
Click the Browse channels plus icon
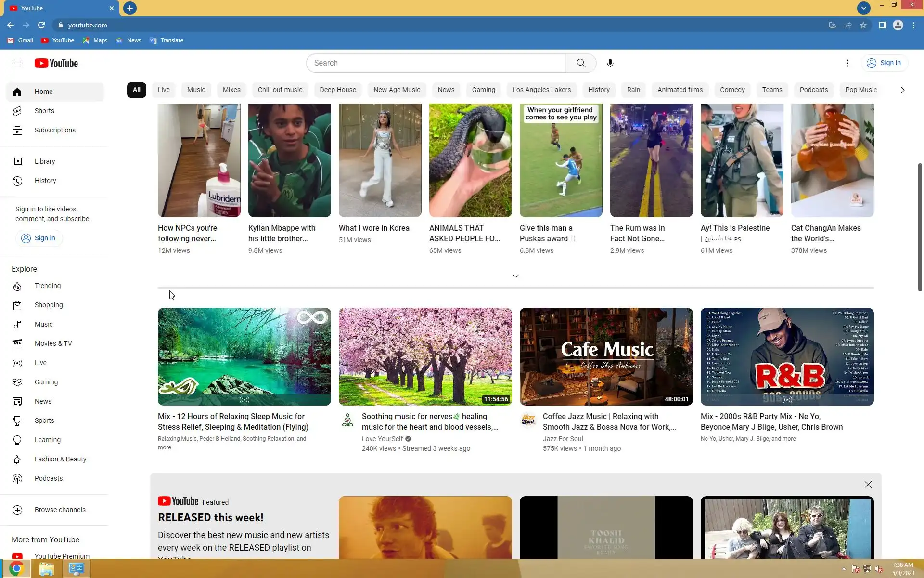(x=17, y=510)
